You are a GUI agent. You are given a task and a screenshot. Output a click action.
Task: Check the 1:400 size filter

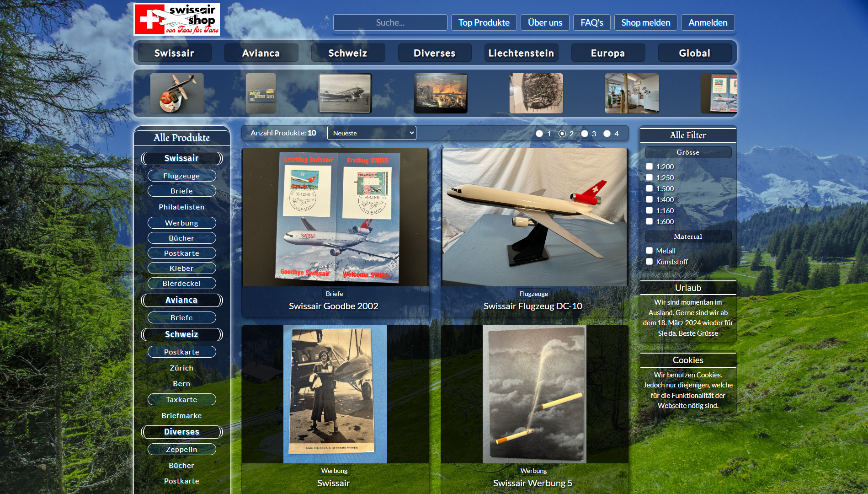coord(649,199)
